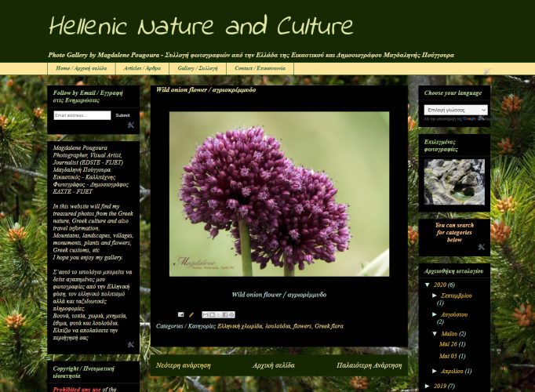535x392 pixels.
Task: Open the Απριλίου archive link
Action: (x=452, y=371)
